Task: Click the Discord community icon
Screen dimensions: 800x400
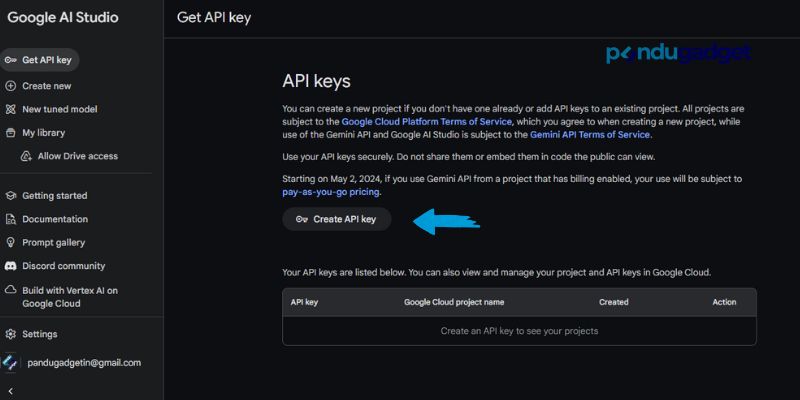Action: pyautogui.click(x=10, y=266)
